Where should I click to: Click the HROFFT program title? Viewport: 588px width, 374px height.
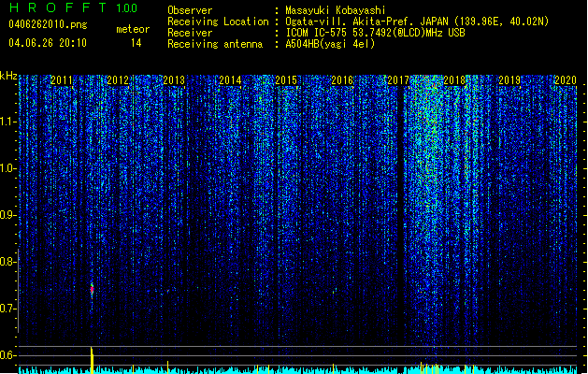coord(59,7)
